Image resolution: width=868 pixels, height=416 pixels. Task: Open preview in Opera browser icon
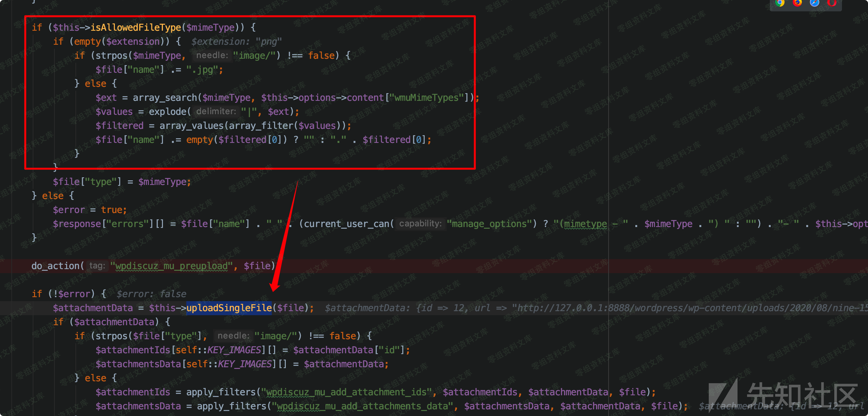(x=832, y=3)
